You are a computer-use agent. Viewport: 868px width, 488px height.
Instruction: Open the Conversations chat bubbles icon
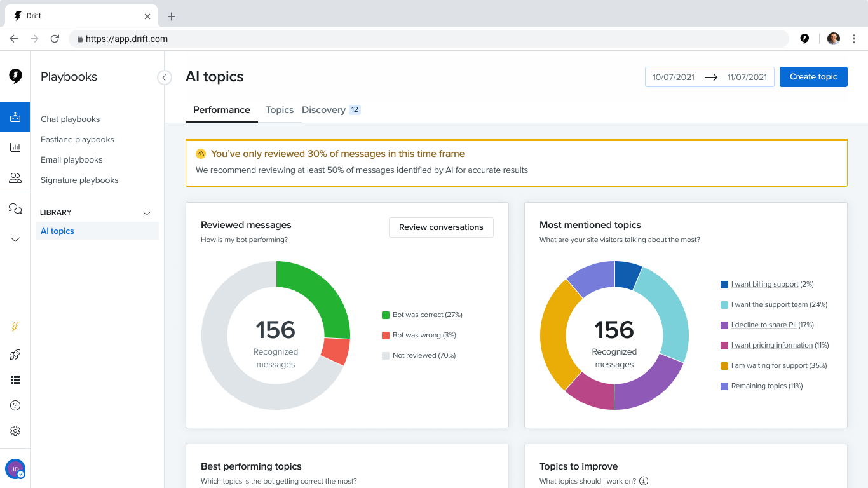tap(15, 208)
